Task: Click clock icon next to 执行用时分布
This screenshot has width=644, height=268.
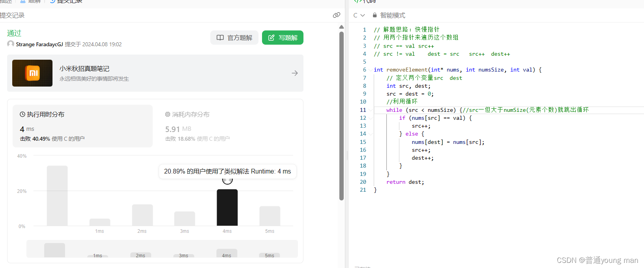Action: tap(22, 114)
